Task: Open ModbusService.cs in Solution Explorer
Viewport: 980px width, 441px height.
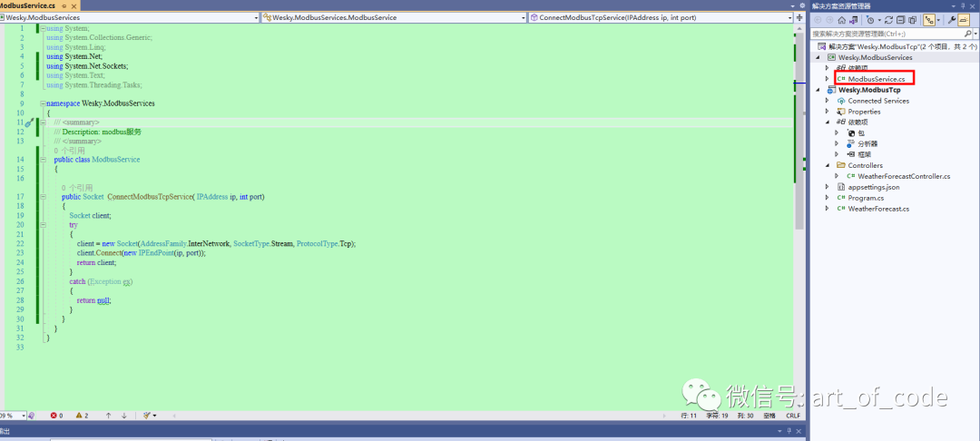Action: click(877, 79)
